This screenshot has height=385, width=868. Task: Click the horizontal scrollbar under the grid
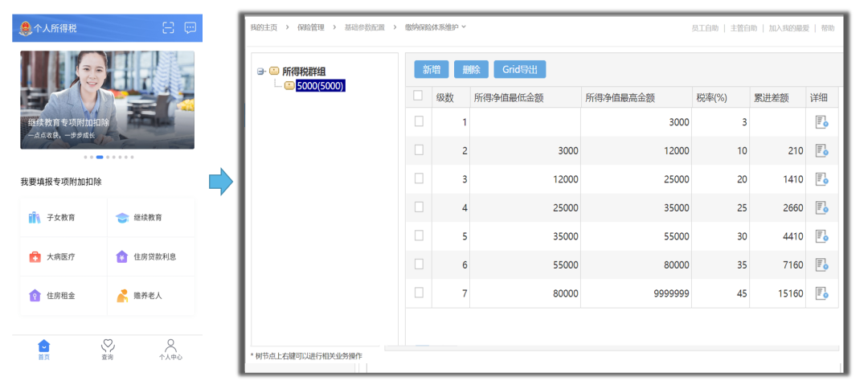pyautogui.click(x=612, y=349)
